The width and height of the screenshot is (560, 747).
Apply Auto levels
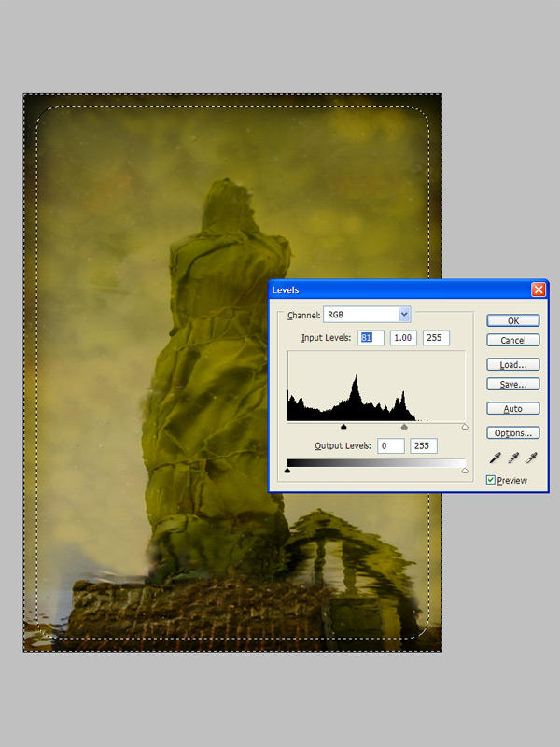[512, 408]
